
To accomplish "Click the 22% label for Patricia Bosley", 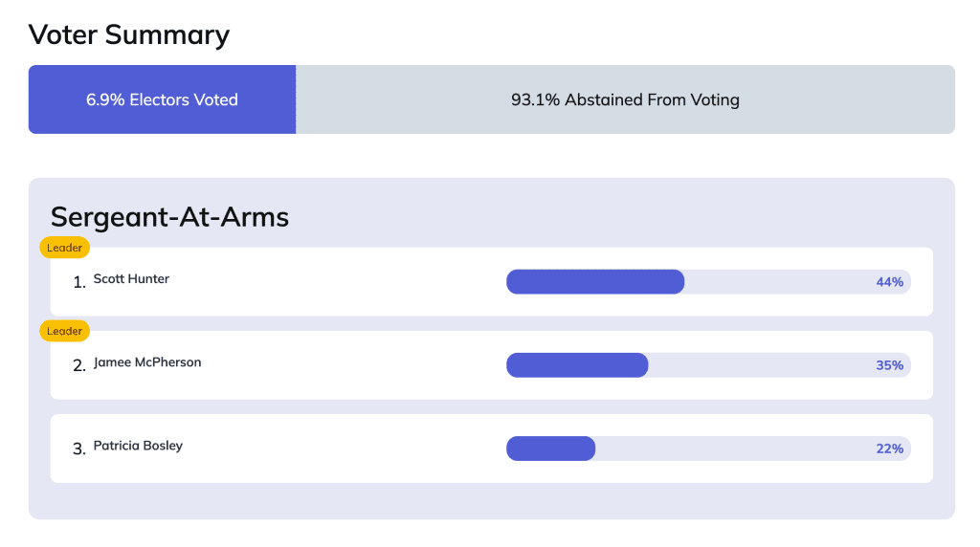I will pos(889,449).
